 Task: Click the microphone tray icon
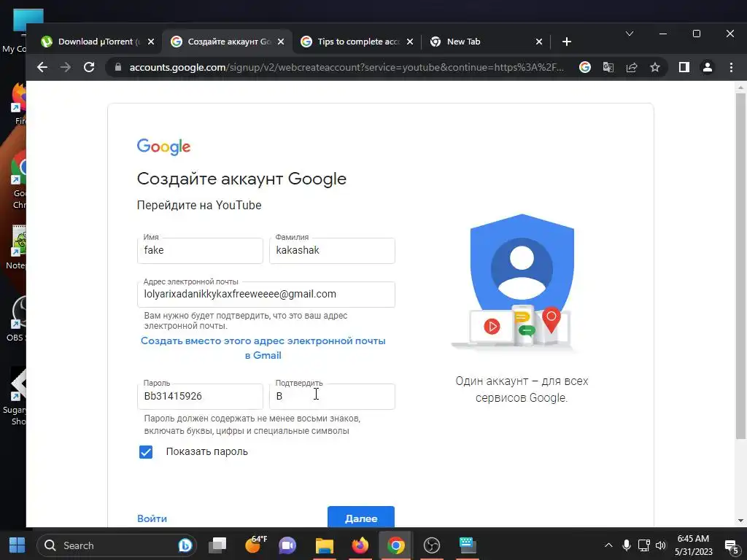tap(627, 545)
